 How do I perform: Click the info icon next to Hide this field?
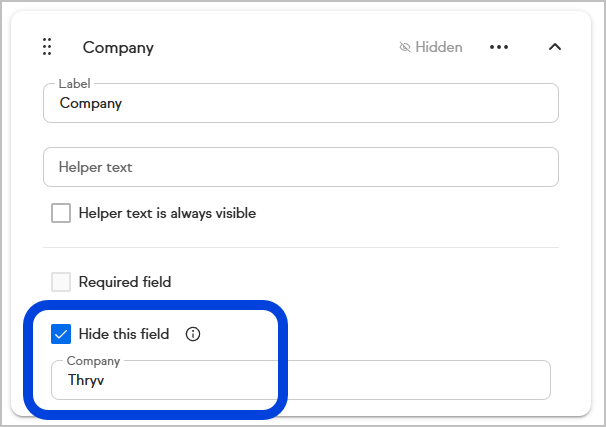click(193, 334)
